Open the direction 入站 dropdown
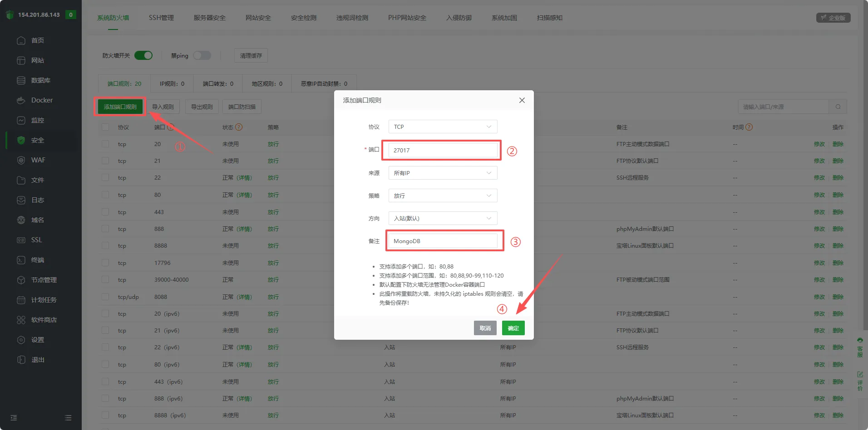The image size is (868, 430). point(443,219)
